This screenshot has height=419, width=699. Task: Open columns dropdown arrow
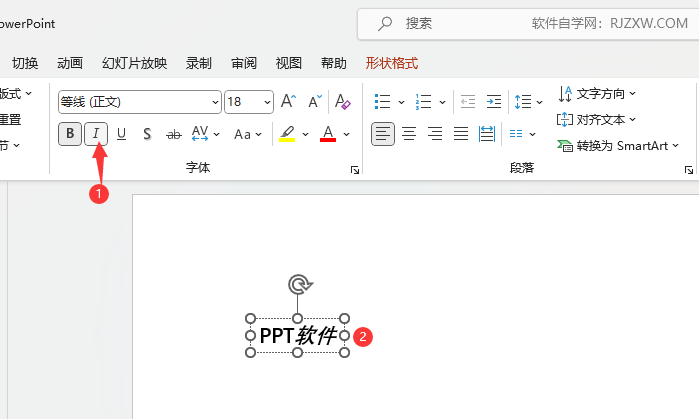click(532, 134)
